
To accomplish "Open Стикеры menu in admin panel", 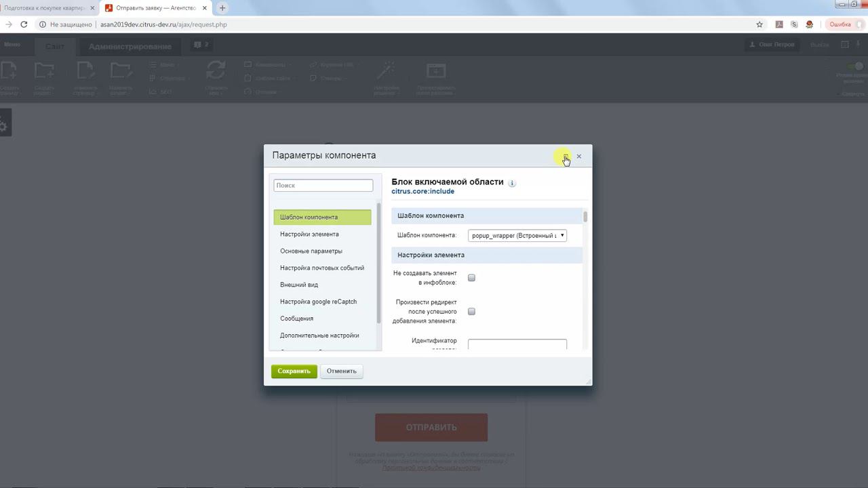I will click(x=329, y=78).
